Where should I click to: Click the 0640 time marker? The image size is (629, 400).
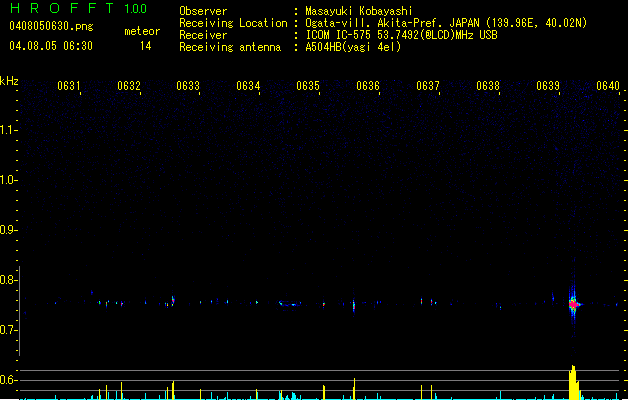pos(608,86)
